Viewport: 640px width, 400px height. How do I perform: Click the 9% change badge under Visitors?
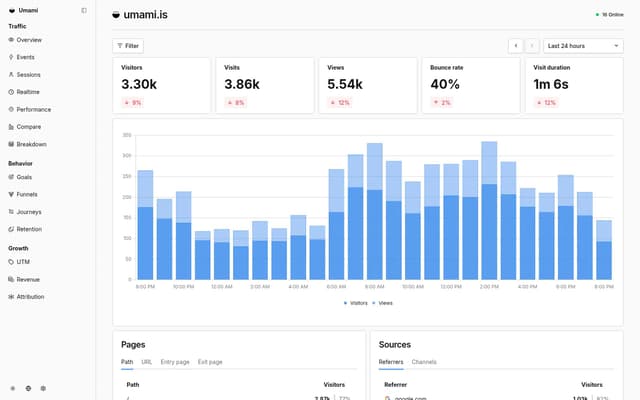pos(133,102)
